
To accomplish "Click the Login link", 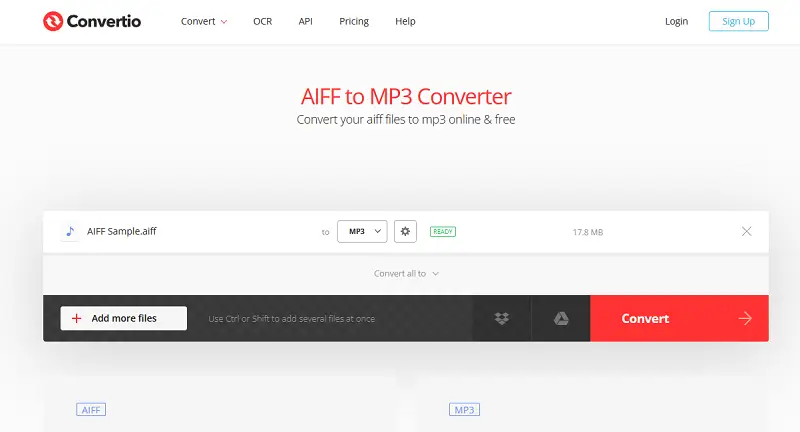I will [x=676, y=21].
